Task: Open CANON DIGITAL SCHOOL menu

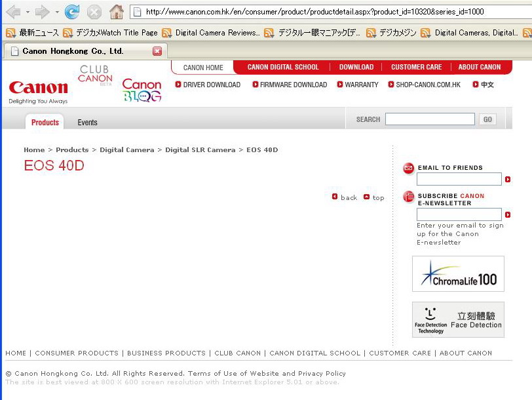Action: (283, 68)
